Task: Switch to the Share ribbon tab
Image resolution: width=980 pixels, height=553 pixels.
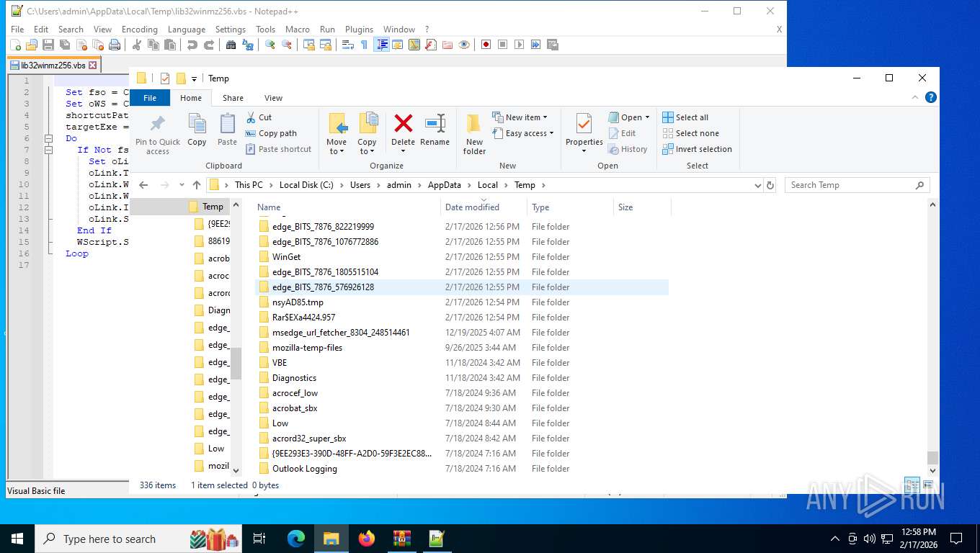Action: click(233, 98)
